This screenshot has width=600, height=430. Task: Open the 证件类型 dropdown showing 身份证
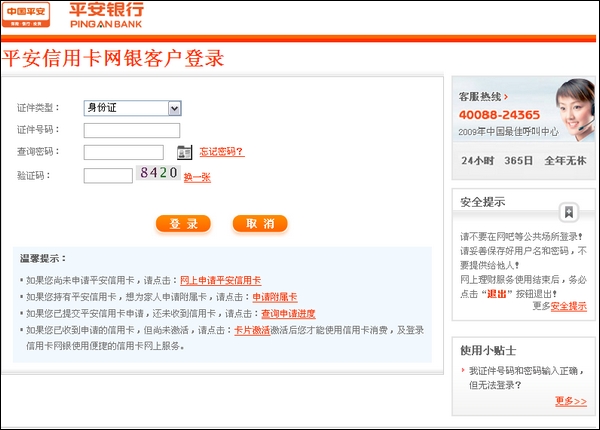point(132,108)
